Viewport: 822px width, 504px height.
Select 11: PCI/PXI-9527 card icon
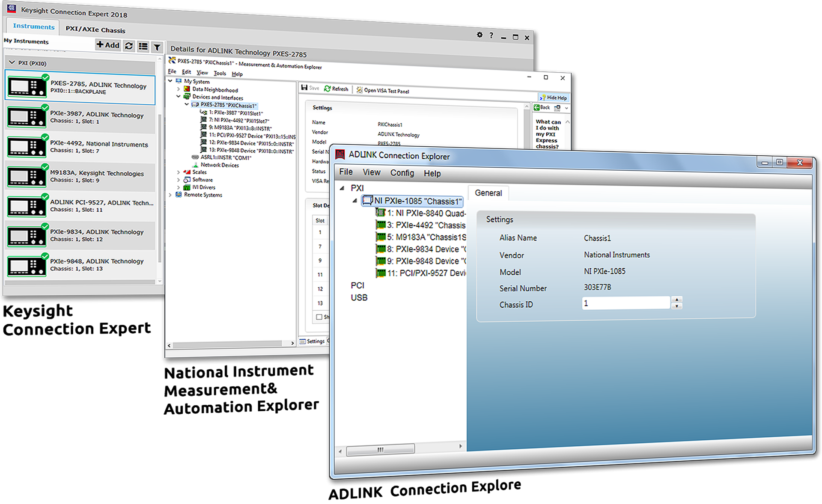point(381,272)
